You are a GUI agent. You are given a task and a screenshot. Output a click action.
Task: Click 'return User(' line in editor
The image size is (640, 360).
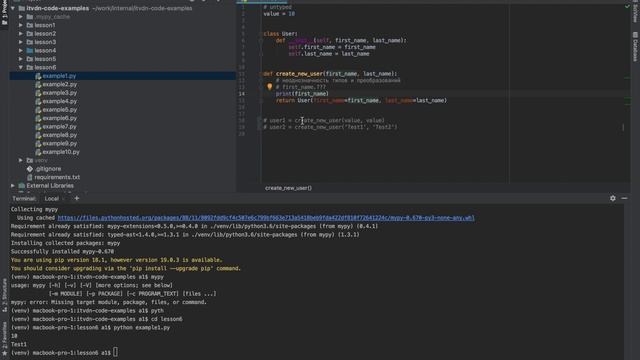point(361,100)
